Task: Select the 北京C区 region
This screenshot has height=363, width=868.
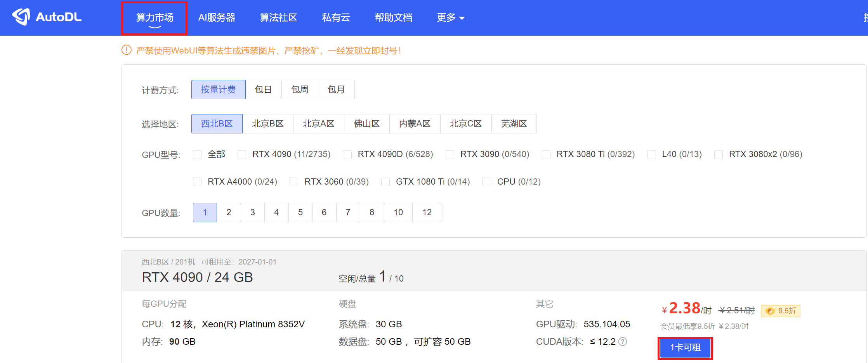Action: 466,124
